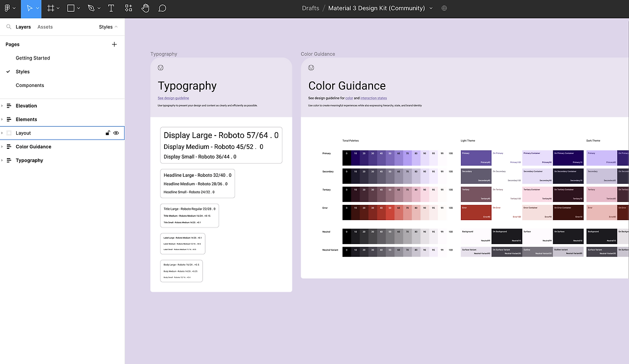Select the Light Theme Tertiary color swatch

476,194
